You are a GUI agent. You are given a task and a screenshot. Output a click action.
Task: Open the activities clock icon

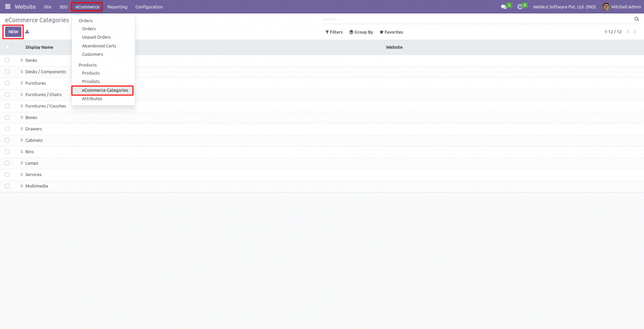(x=519, y=6)
